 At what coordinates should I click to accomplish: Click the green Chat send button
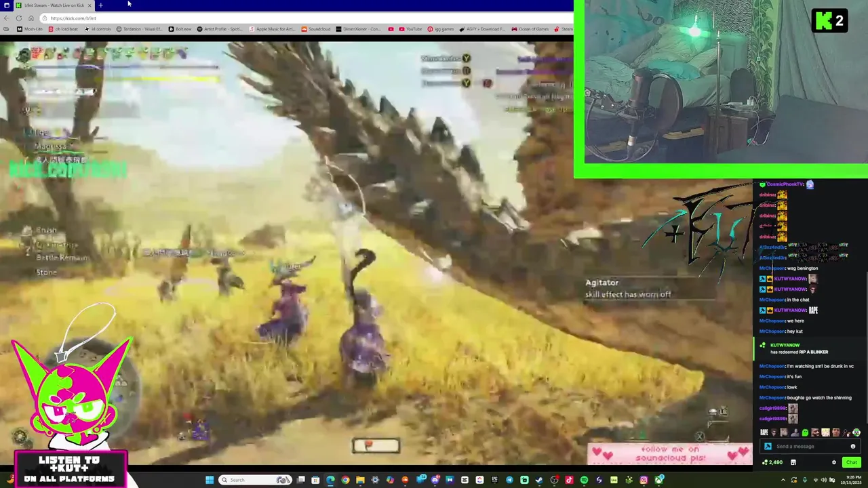(852, 462)
